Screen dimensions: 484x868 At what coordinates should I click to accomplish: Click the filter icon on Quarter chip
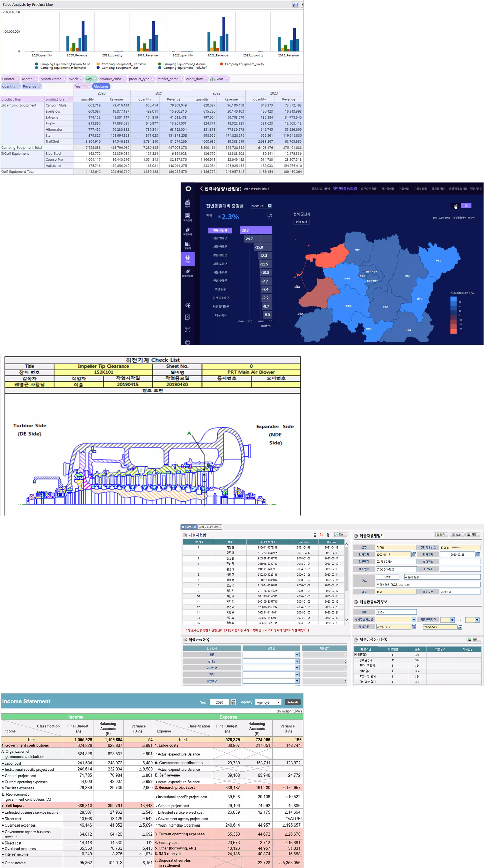17,79
